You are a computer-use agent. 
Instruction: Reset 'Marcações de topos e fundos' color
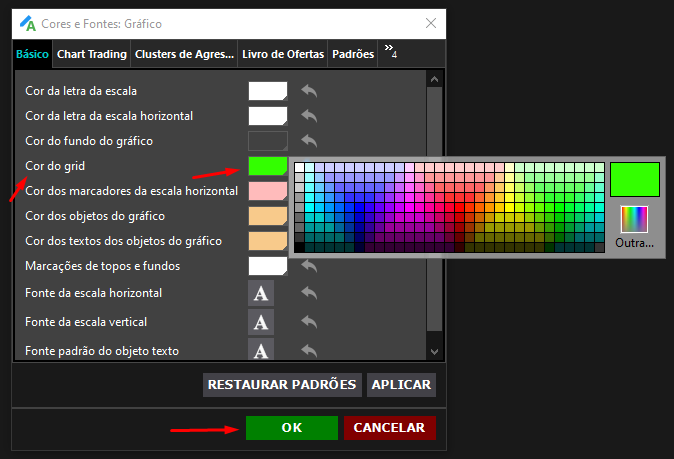coord(309,266)
